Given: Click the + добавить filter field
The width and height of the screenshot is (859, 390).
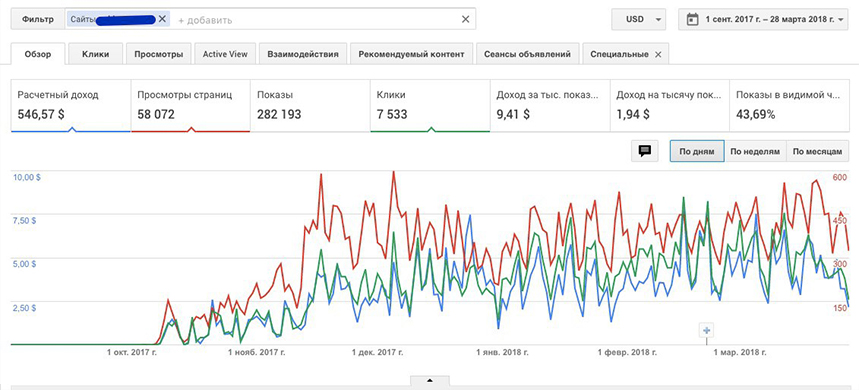Looking at the screenshot, I should point(205,20).
